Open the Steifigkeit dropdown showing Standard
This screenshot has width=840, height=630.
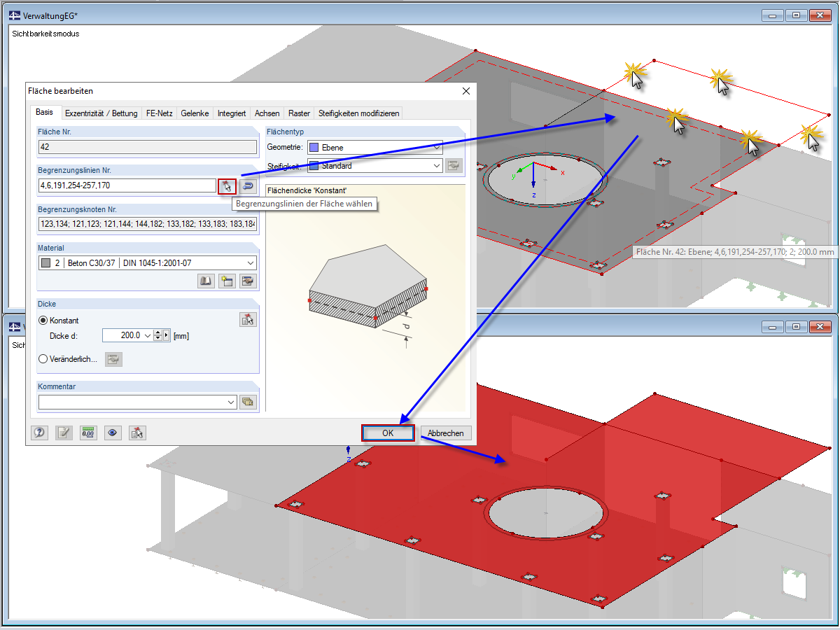(437, 166)
